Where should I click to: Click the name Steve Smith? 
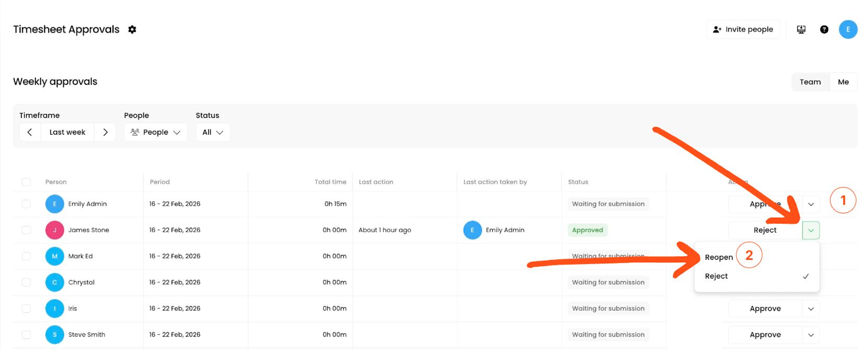87,335
